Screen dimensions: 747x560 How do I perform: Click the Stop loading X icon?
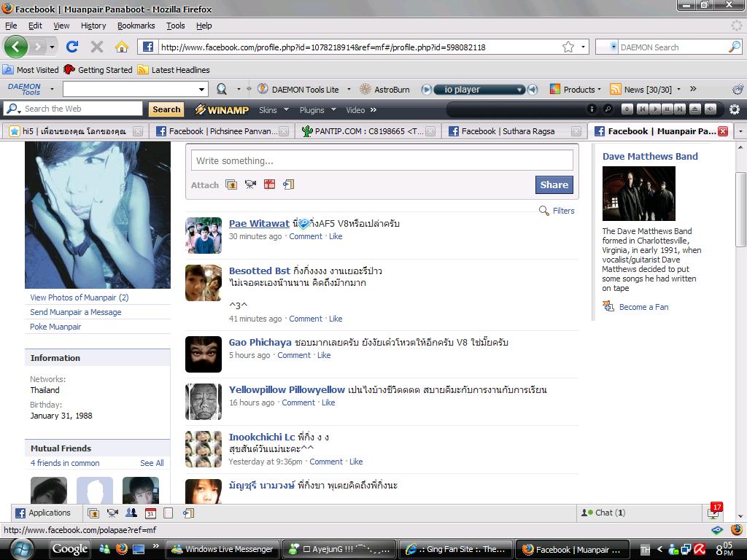click(97, 47)
